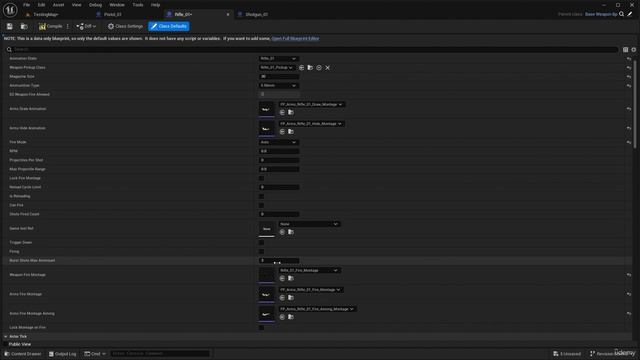Open details panel settings gear

click(x=633, y=50)
